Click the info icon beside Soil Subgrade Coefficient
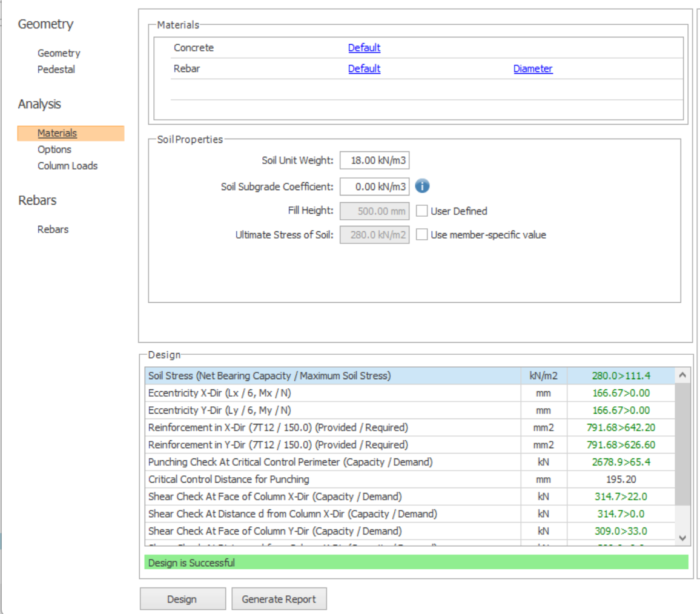This screenshot has height=614, width=700. [422, 186]
